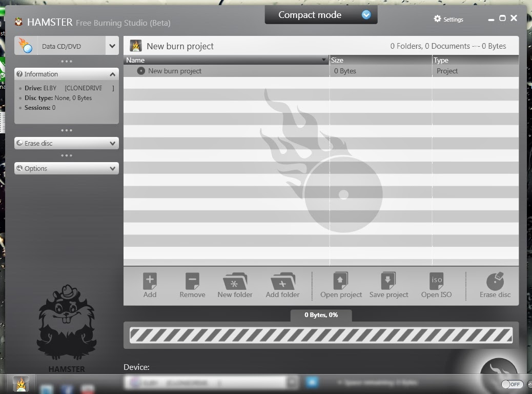Open project via toolbar icon
The height and width of the screenshot is (394, 532).
(341, 281)
